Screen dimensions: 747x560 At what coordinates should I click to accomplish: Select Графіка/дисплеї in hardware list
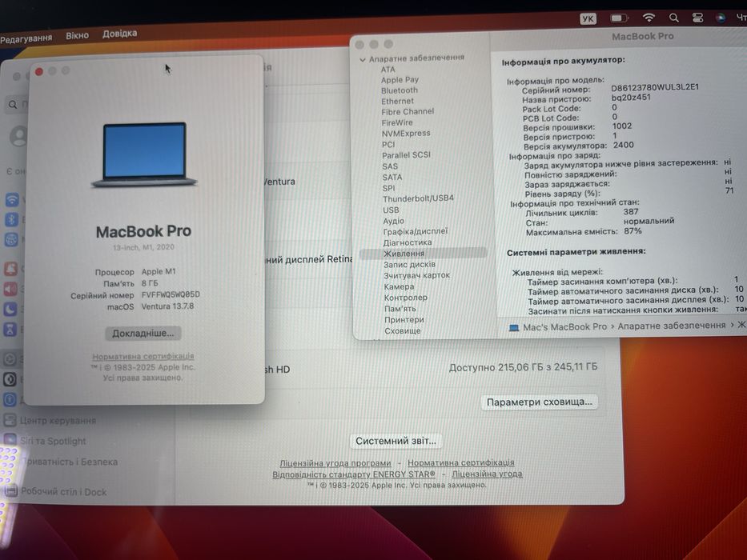416,231
